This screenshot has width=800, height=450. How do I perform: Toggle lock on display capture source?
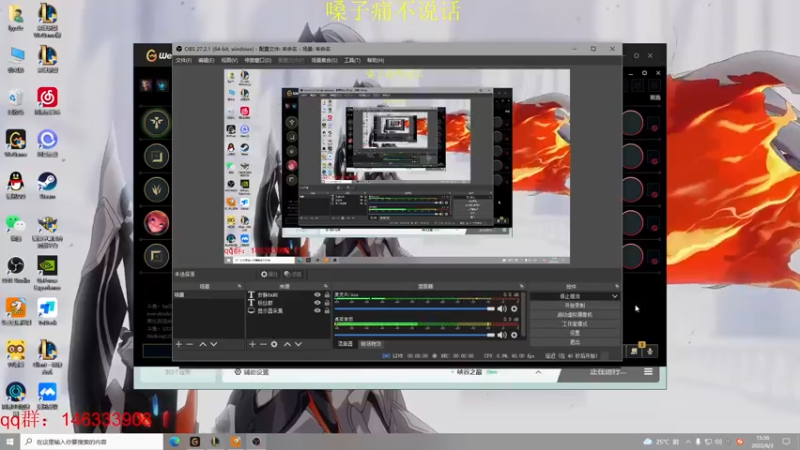[x=327, y=310]
